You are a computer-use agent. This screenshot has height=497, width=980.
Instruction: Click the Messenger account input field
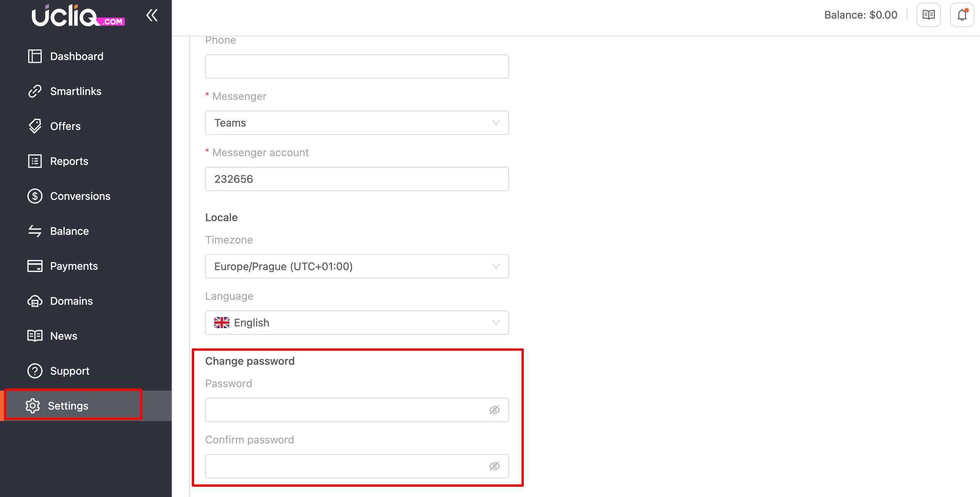pos(356,179)
